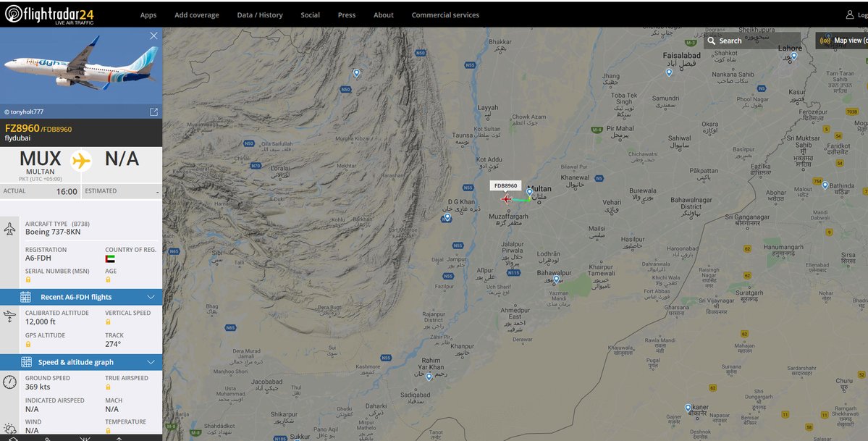Image resolution: width=868 pixels, height=441 pixels.
Task: Click the search magnifier icon
Action: (x=712, y=41)
